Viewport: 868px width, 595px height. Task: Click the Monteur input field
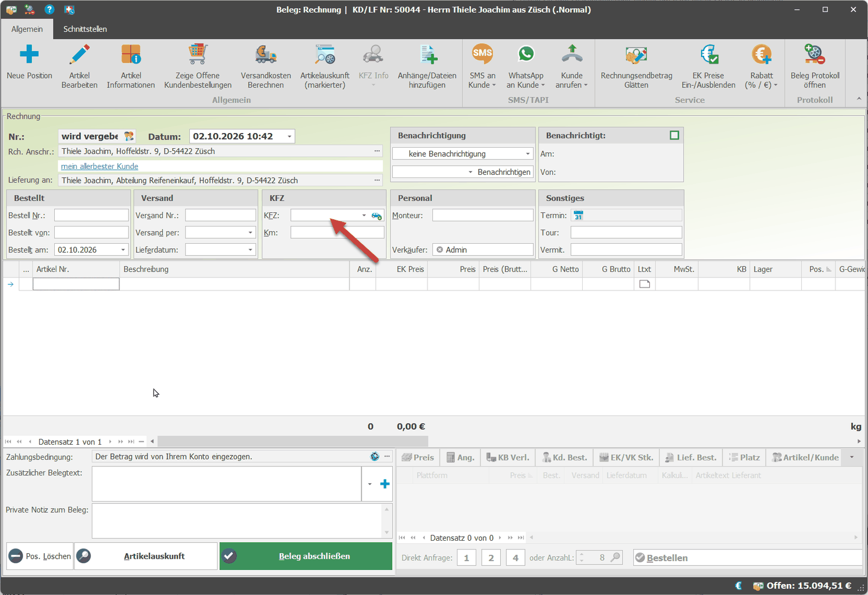(483, 216)
